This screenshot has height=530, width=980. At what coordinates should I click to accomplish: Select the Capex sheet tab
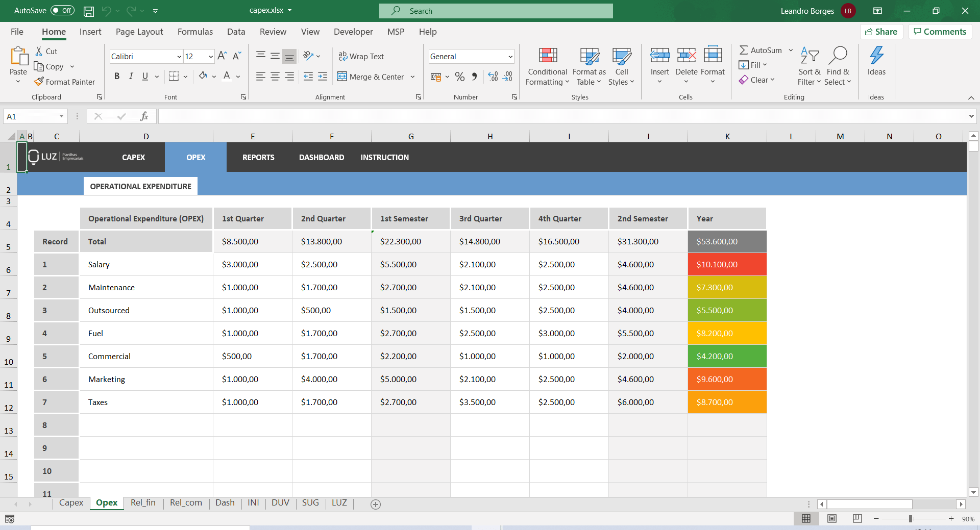[x=71, y=502]
